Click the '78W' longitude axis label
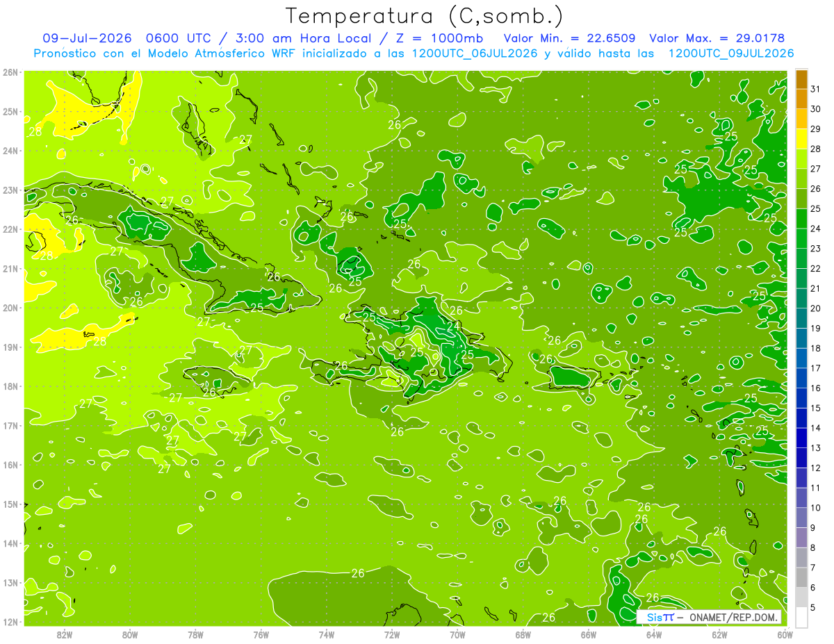 [195, 634]
